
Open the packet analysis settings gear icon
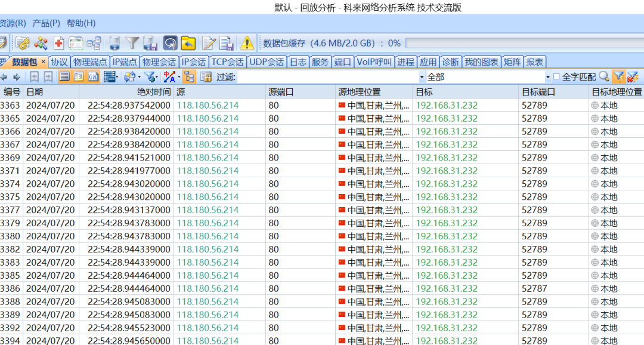click(x=24, y=42)
